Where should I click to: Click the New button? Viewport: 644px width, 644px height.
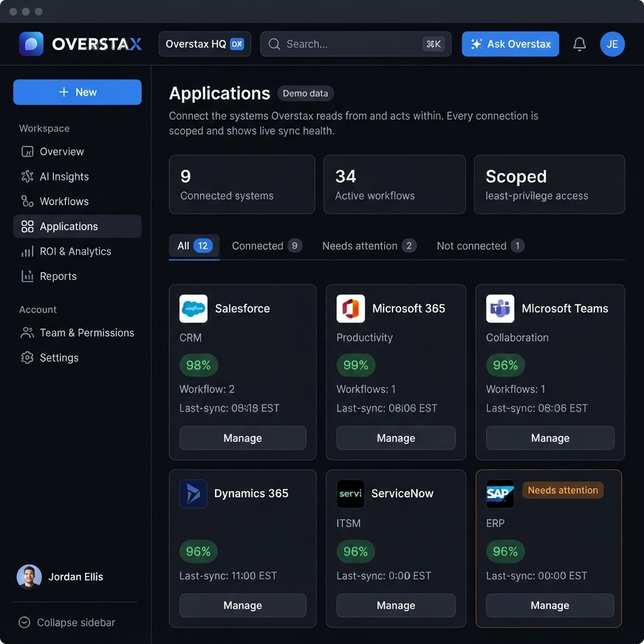pos(77,92)
